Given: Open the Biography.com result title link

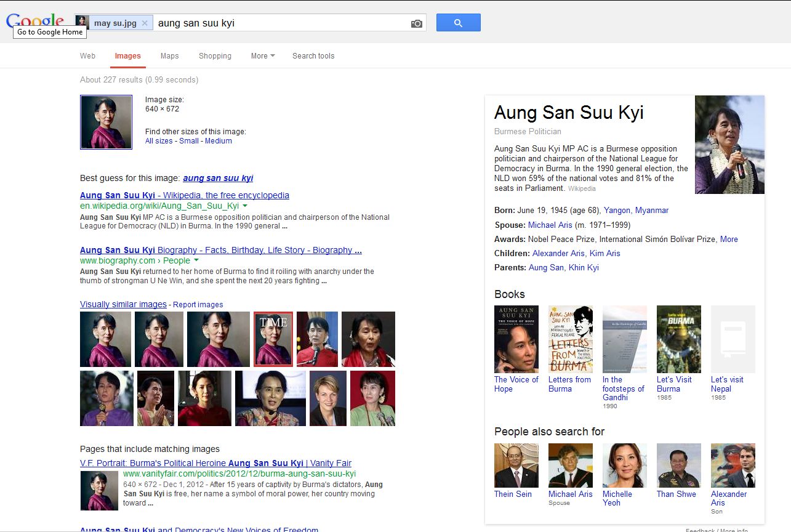Looking at the screenshot, I should click(221, 250).
